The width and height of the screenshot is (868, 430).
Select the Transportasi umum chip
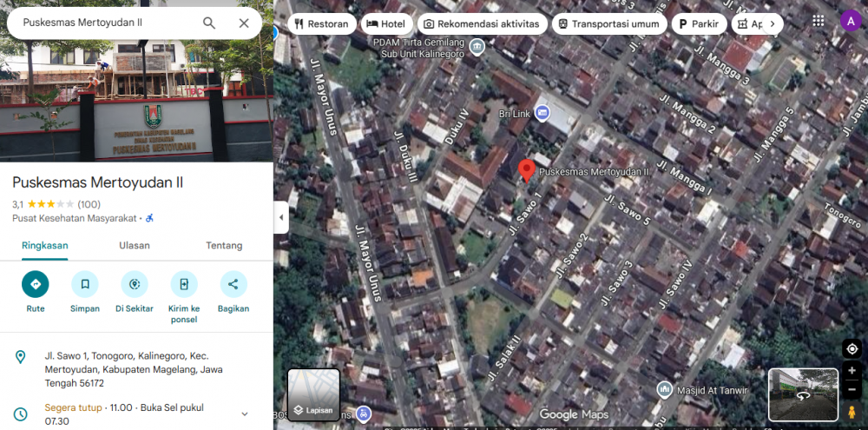point(609,24)
